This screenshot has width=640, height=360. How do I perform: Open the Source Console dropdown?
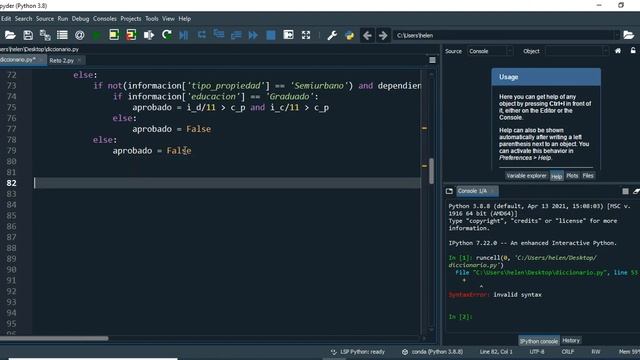490,51
